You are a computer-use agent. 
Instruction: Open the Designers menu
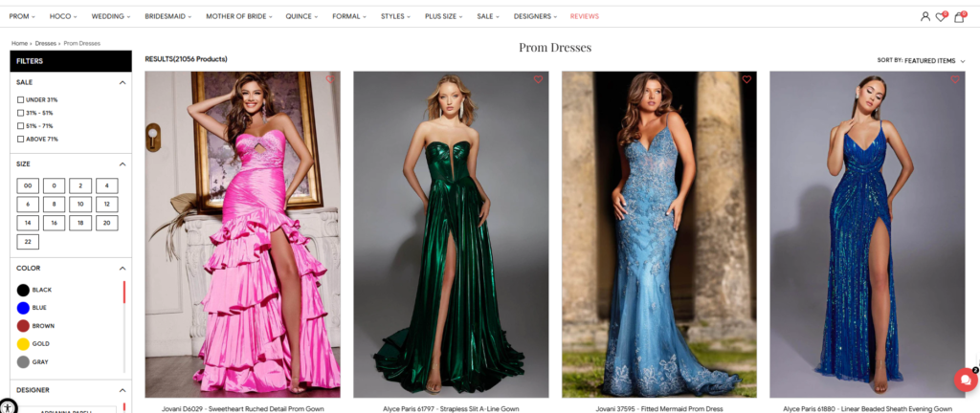pyautogui.click(x=535, y=16)
